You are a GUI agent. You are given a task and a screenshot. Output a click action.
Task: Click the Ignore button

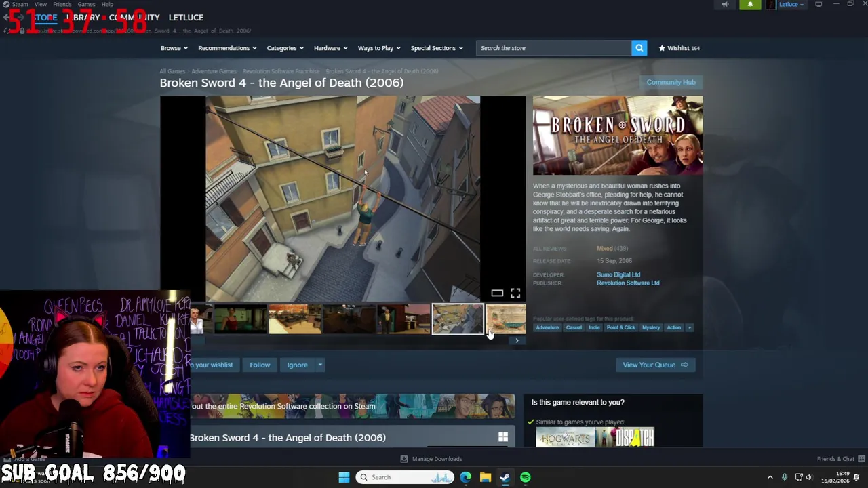click(x=297, y=365)
